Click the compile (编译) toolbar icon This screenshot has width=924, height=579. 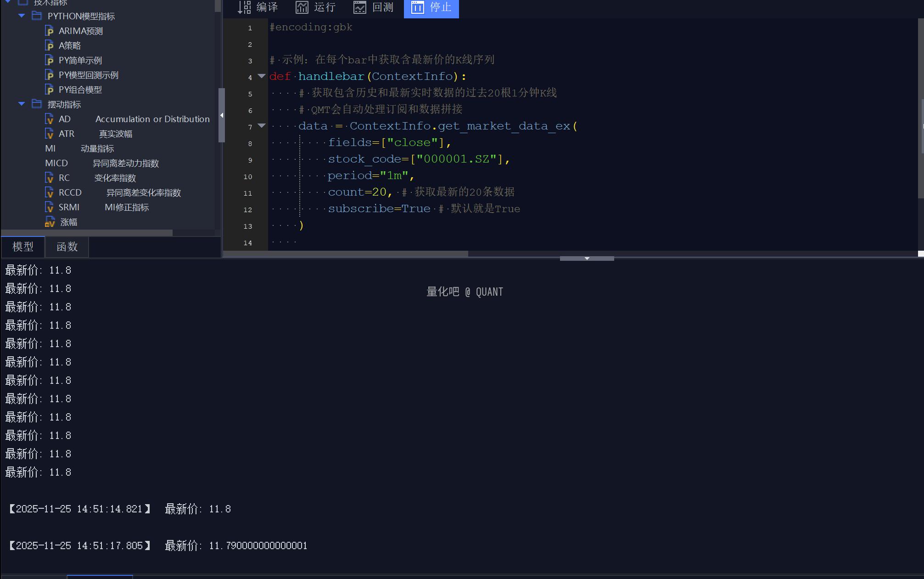(x=244, y=7)
